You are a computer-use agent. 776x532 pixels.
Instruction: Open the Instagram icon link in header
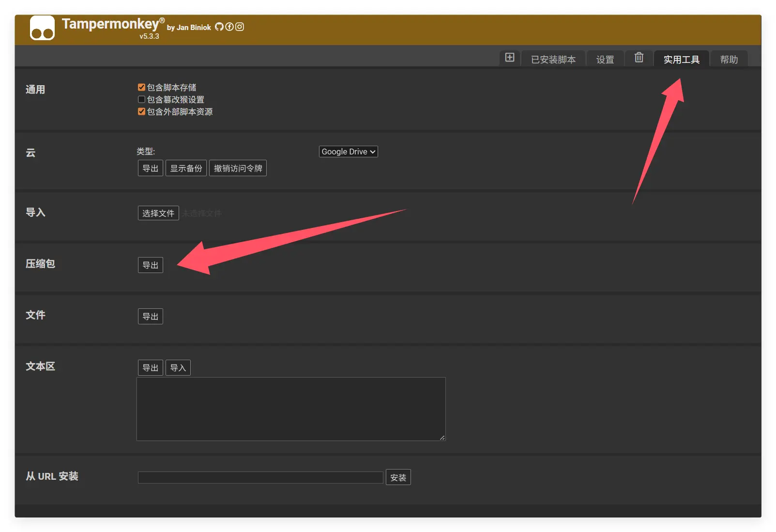[x=240, y=27]
